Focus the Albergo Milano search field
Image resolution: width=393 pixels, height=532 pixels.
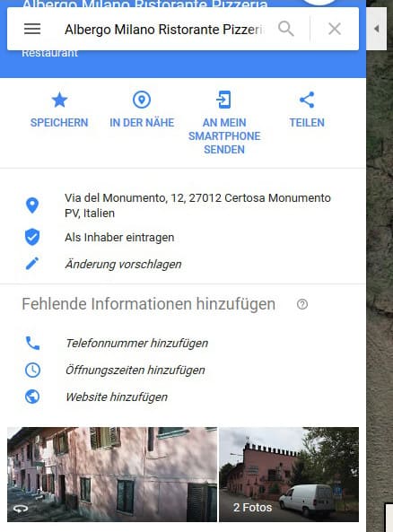[164, 30]
